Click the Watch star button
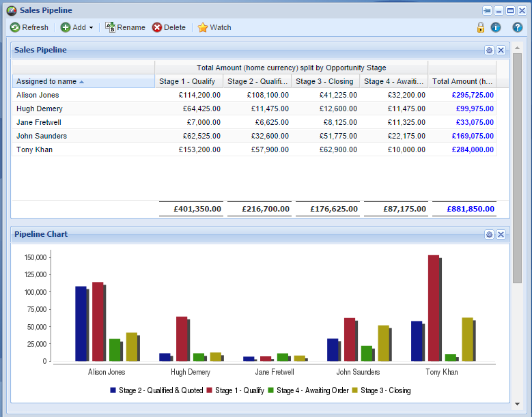The width and height of the screenshot is (532, 417). point(214,27)
